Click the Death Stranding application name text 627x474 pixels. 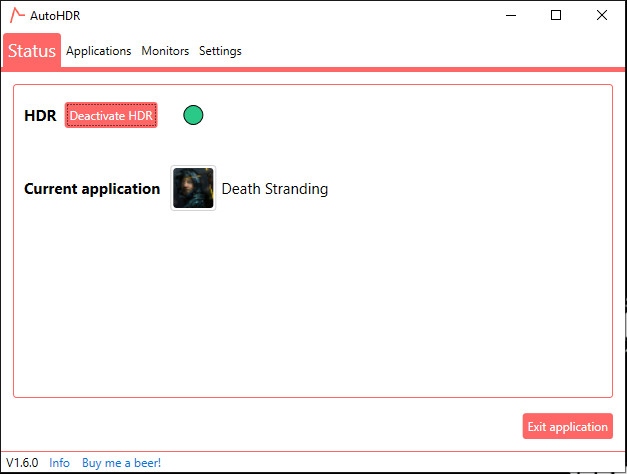pos(275,189)
